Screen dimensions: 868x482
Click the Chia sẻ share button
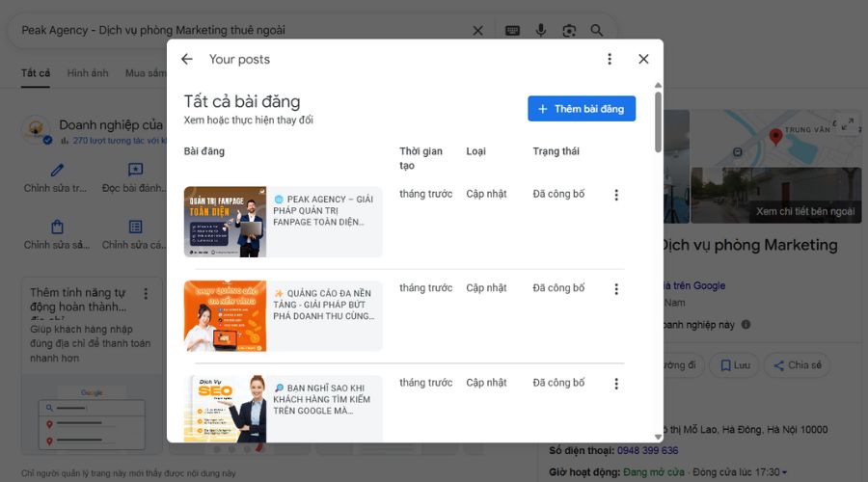click(798, 365)
